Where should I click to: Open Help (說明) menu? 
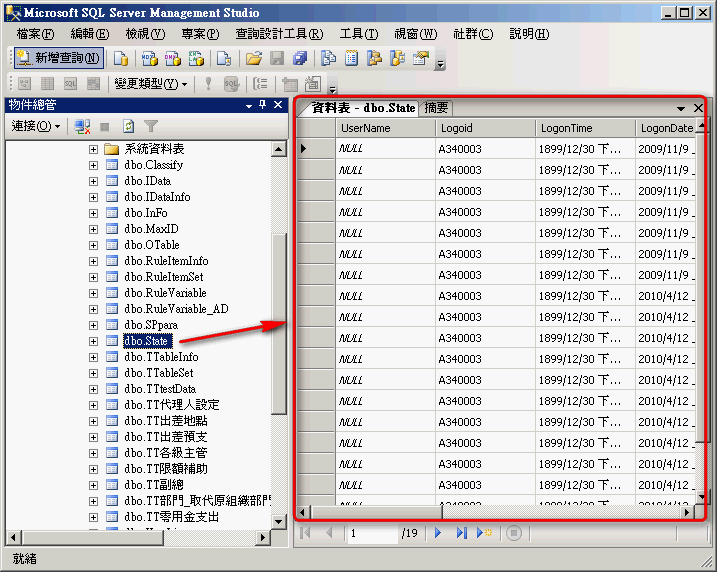click(529, 34)
